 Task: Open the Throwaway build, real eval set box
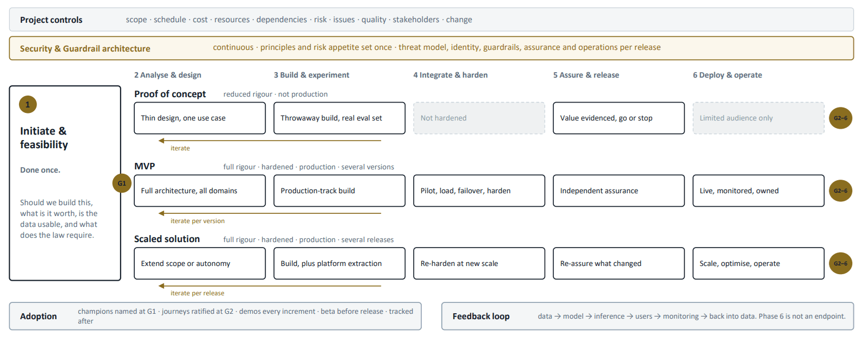[x=340, y=118]
